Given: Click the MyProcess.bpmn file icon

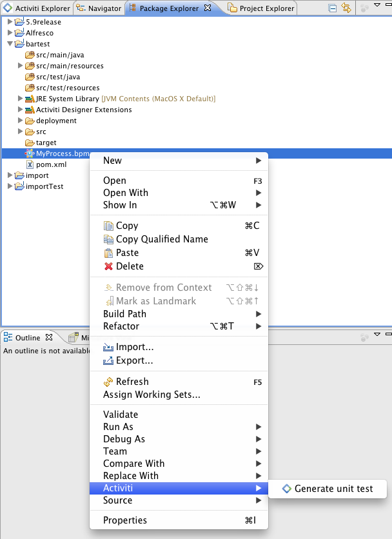Looking at the screenshot, I should pyautogui.click(x=30, y=153).
